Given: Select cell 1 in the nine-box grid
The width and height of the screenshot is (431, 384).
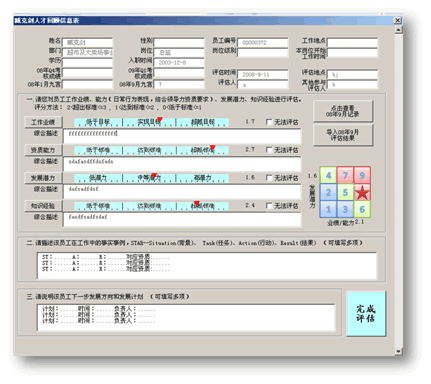Looking at the screenshot, I should click(328, 209).
